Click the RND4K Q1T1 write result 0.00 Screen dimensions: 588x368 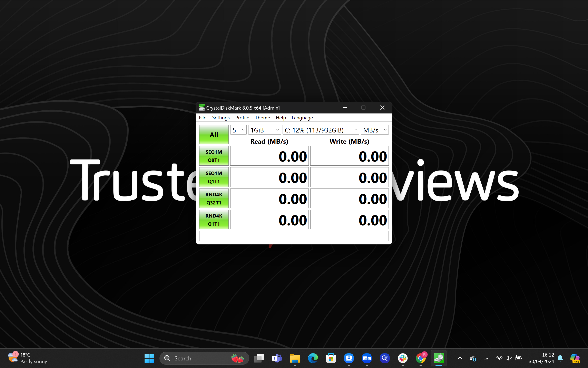pyautogui.click(x=349, y=220)
